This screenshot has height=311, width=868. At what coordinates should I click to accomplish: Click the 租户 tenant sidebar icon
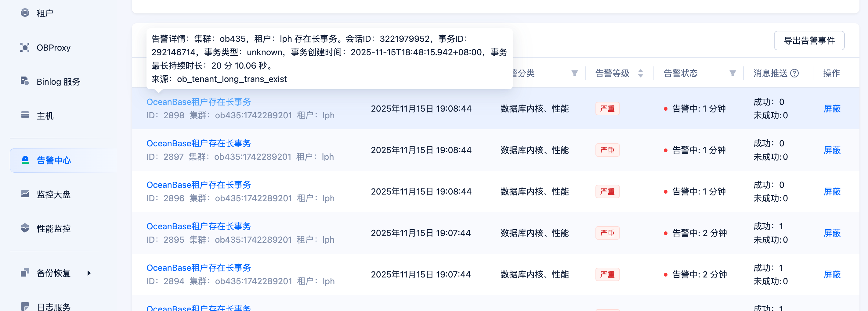click(25, 13)
